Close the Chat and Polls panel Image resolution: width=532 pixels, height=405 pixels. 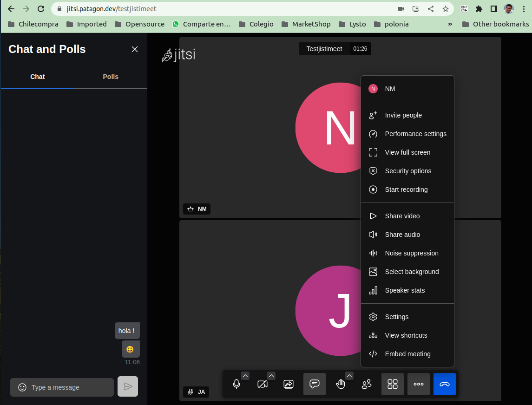[x=135, y=49]
